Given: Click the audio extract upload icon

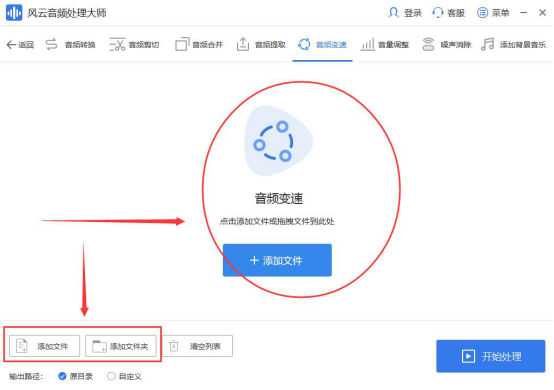Looking at the screenshot, I should [243, 45].
